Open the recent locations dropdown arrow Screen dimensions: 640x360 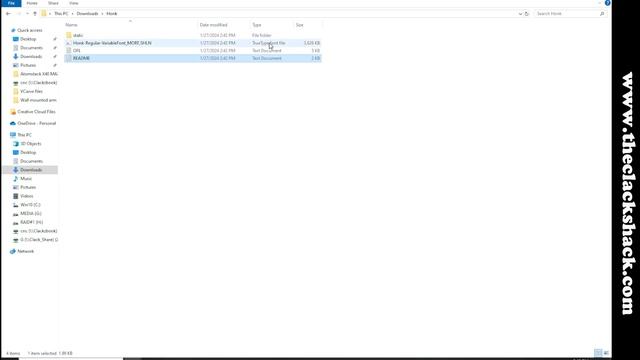pyautogui.click(x=27, y=13)
